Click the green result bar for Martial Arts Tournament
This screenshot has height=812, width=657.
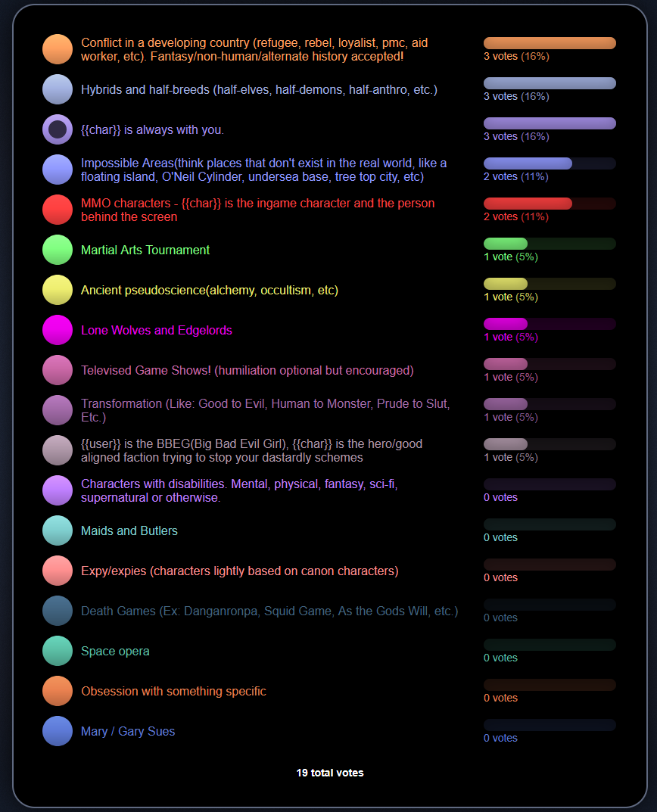click(550, 244)
